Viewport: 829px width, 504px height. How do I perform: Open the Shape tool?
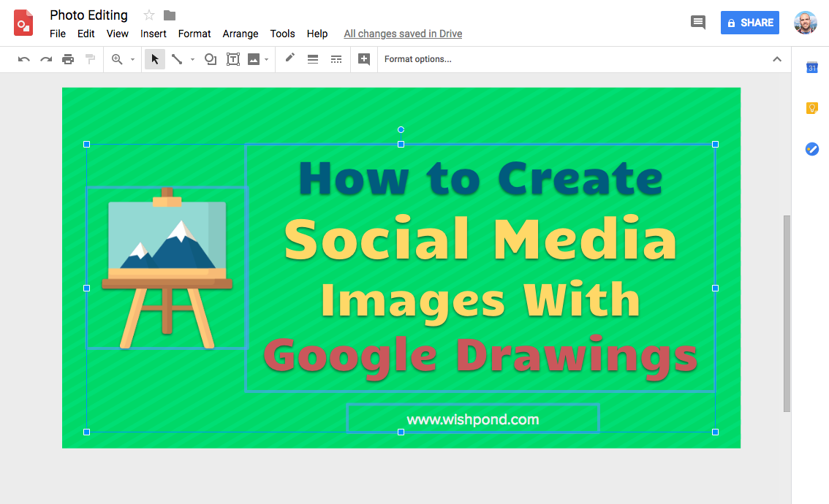tap(211, 59)
